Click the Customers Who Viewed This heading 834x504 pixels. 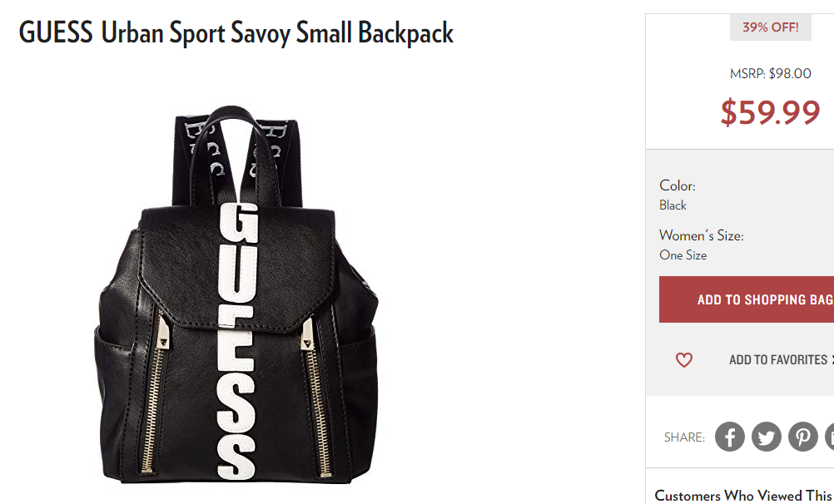tap(744, 496)
